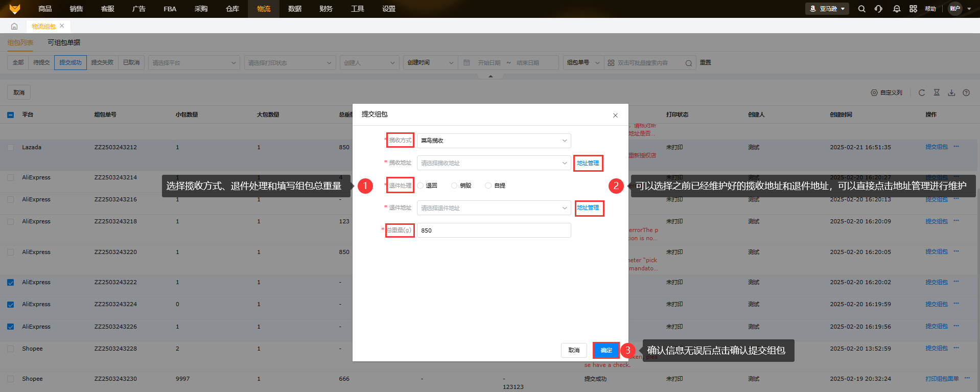Toggle the select-all checkbox in table header

[11, 115]
